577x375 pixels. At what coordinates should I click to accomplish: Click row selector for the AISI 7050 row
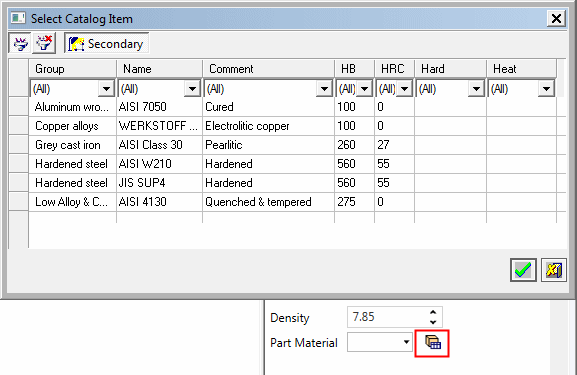point(18,107)
